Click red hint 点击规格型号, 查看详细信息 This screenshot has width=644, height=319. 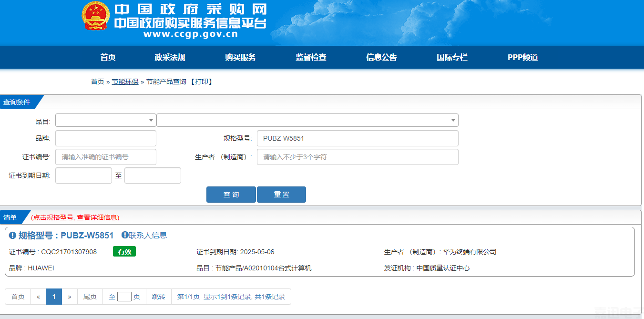(x=75, y=217)
